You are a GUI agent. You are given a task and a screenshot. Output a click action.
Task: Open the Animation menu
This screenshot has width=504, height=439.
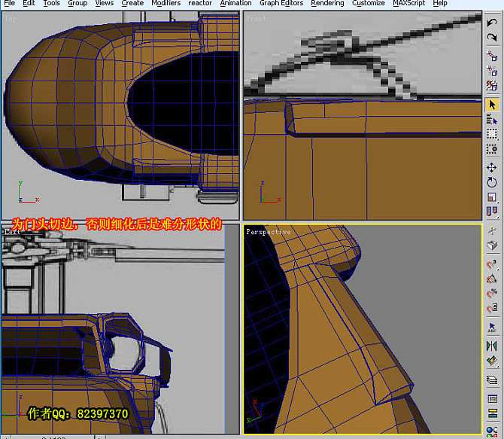click(235, 3)
